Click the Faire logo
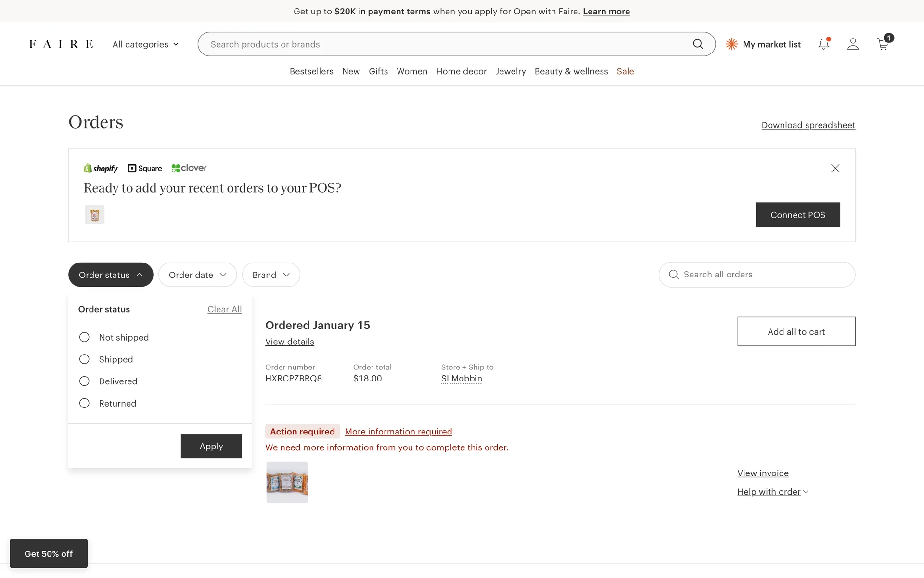The width and height of the screenshot is (924, 578). click(x=61, y=44)
